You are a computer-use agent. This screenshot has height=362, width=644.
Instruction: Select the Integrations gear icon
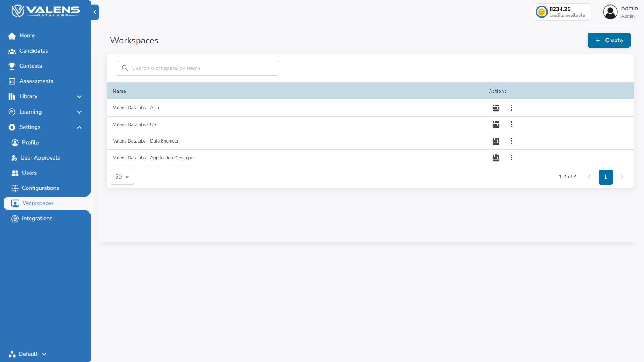click(x=15, y=218)
